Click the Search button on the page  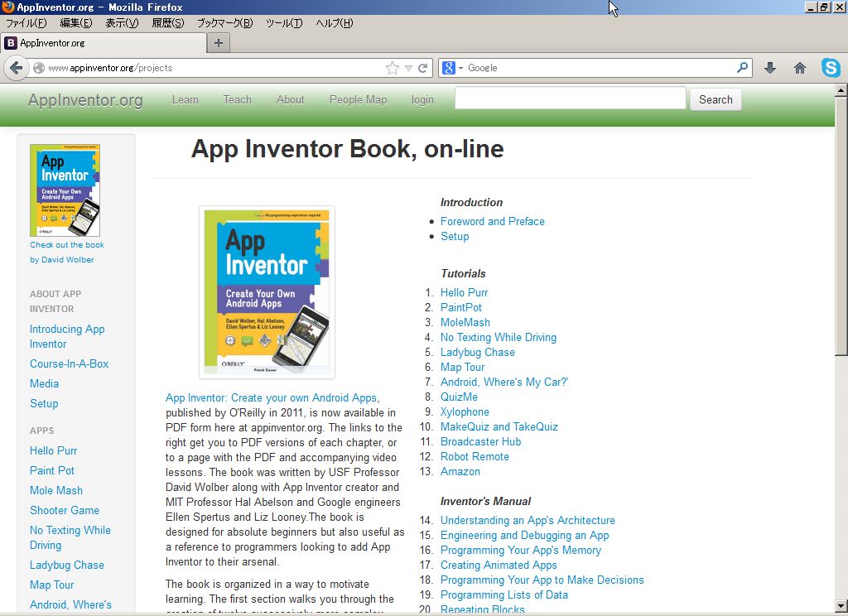pos(715,99)
